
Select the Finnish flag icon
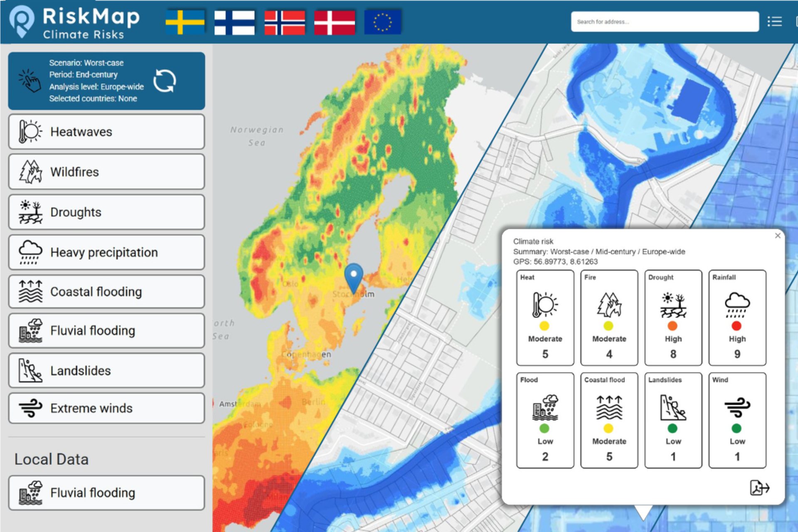pyautogui.click(x=234, y=22)
